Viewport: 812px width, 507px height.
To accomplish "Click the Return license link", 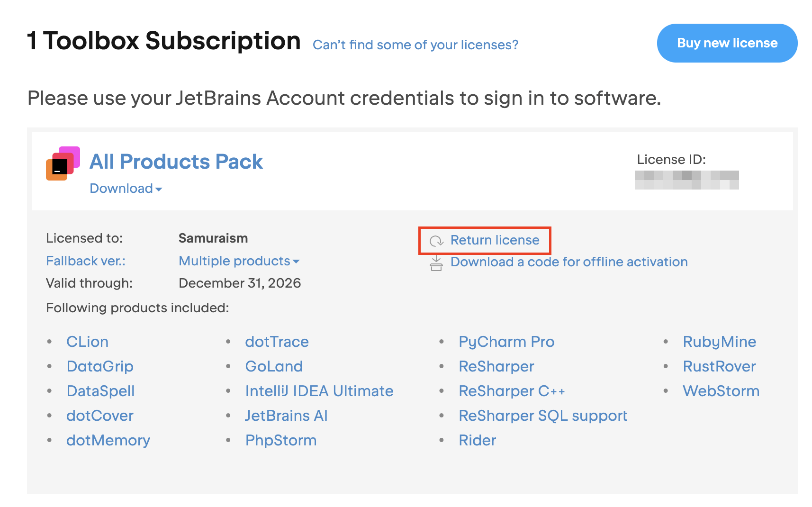I will point(495,240).
